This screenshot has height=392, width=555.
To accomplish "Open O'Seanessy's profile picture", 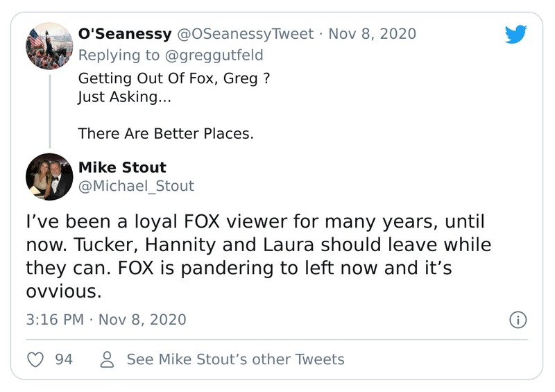I will 49,46.
